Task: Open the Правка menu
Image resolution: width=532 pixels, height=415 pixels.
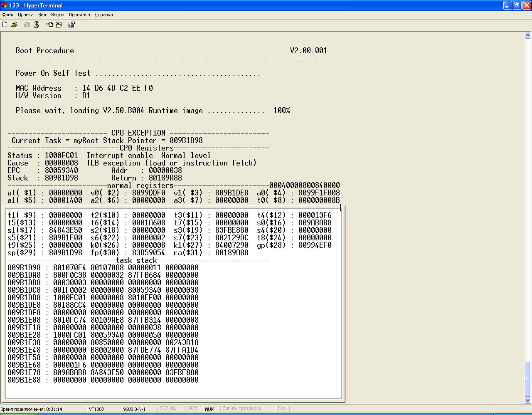Action: pos(26,15)
